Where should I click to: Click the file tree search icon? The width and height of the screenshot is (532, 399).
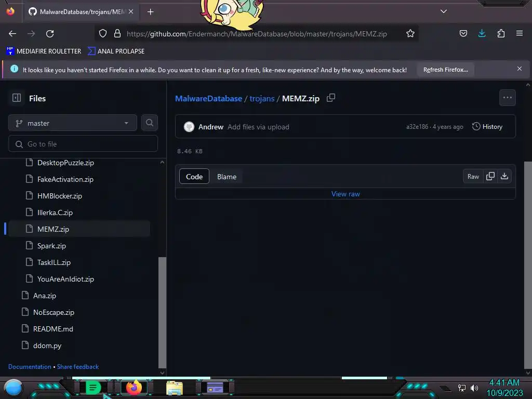149,123
